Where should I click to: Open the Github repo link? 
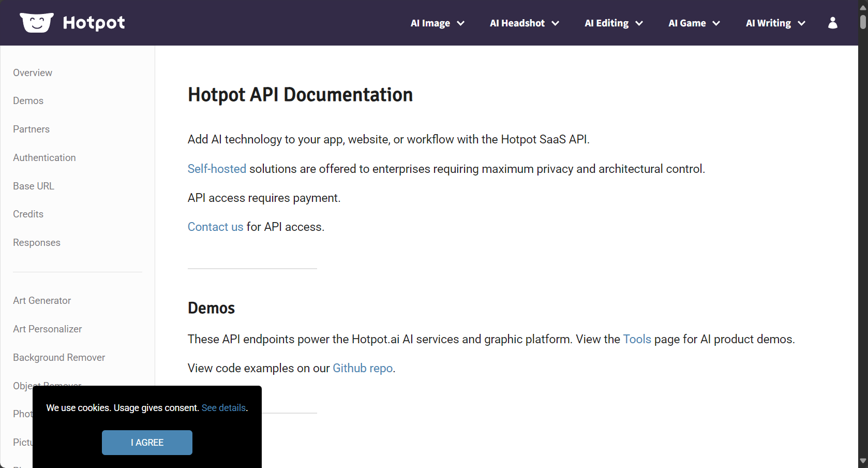click(x=363, y=368)
